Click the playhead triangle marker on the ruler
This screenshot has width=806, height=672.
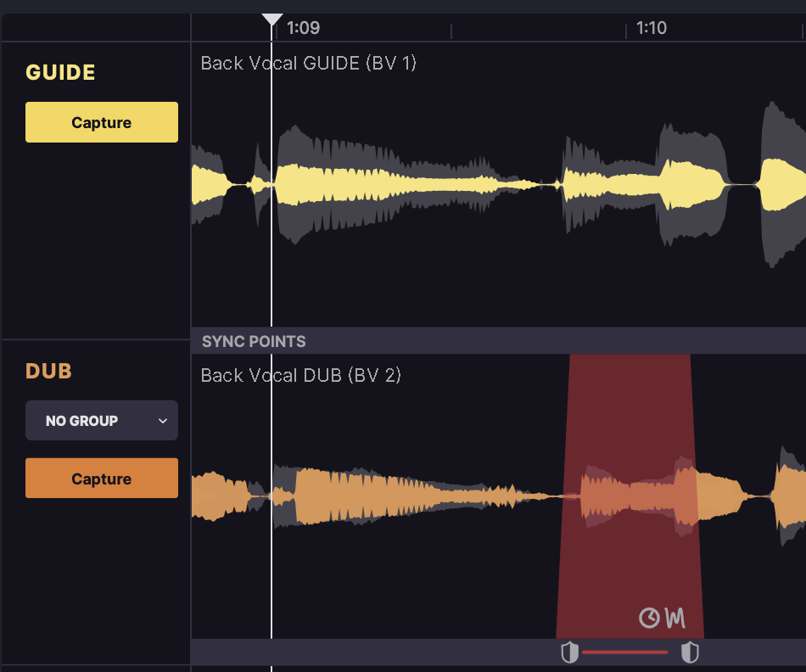(x=271, y=20)
